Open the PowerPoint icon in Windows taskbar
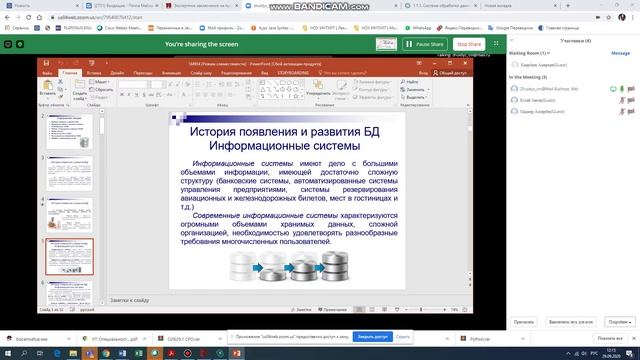The width and height of the screenshot is (640, 360). (236, 353)
